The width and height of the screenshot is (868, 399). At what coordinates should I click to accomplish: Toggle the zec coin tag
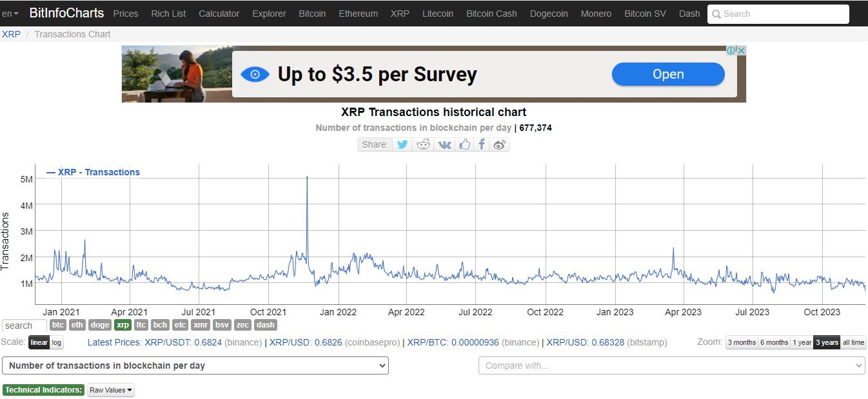[x=242, y=325]
